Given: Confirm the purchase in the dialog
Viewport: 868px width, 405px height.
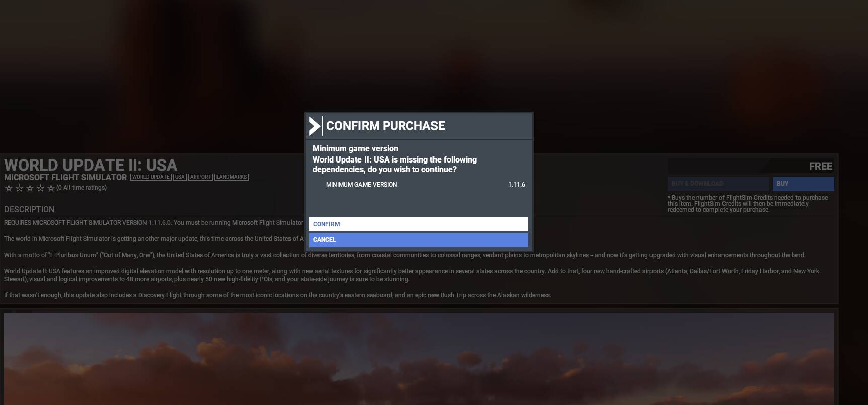Looking at the screenshot, I should pyautogui.click(x=418, y=224).
